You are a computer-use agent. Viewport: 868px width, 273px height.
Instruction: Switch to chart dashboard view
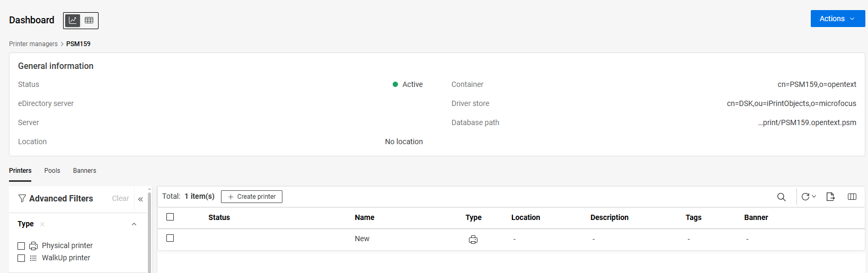(73, 20)
